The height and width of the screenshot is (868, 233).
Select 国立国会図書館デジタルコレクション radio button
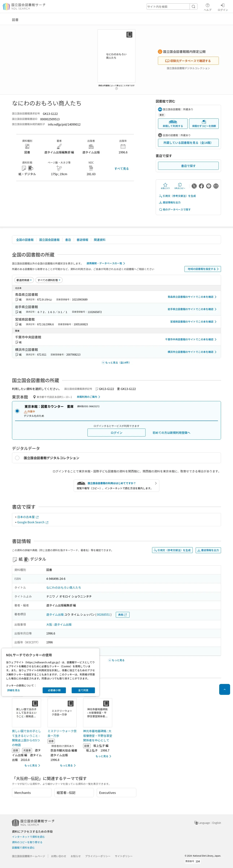tap(17, 458)
